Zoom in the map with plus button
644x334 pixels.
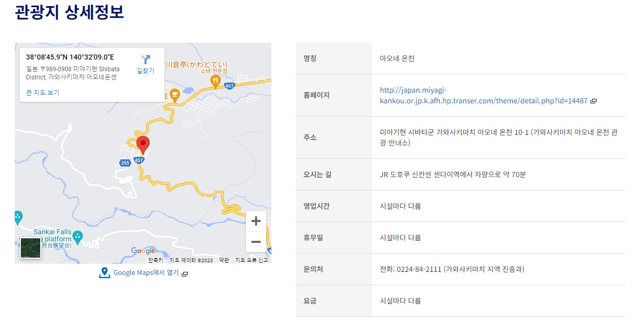pyautogui.click(x=256, y=221)
